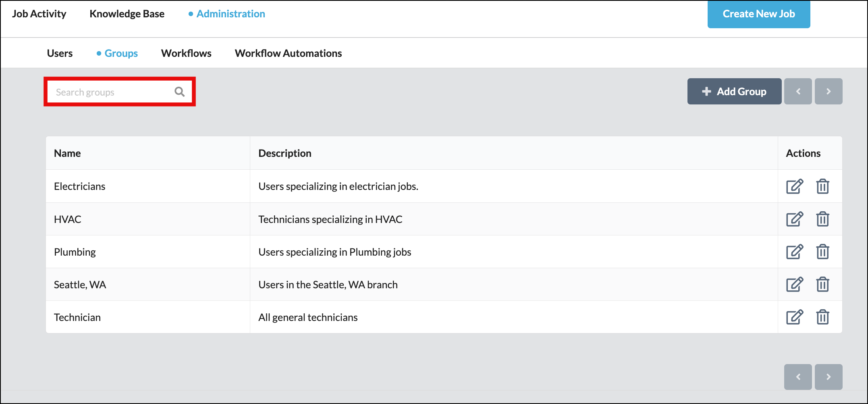The image size is (868, 404).
Task: Edit the Electricians group
Action: [x=794, y=186]
